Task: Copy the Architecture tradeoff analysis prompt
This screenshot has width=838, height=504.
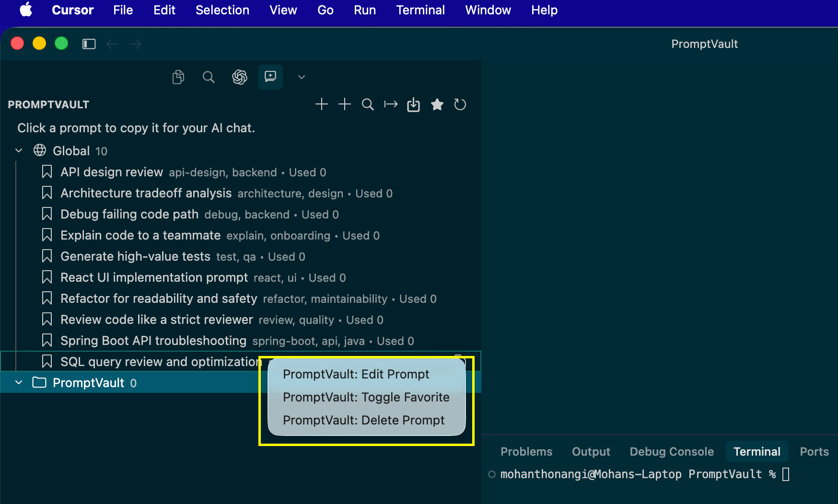Action: [241, 193]
